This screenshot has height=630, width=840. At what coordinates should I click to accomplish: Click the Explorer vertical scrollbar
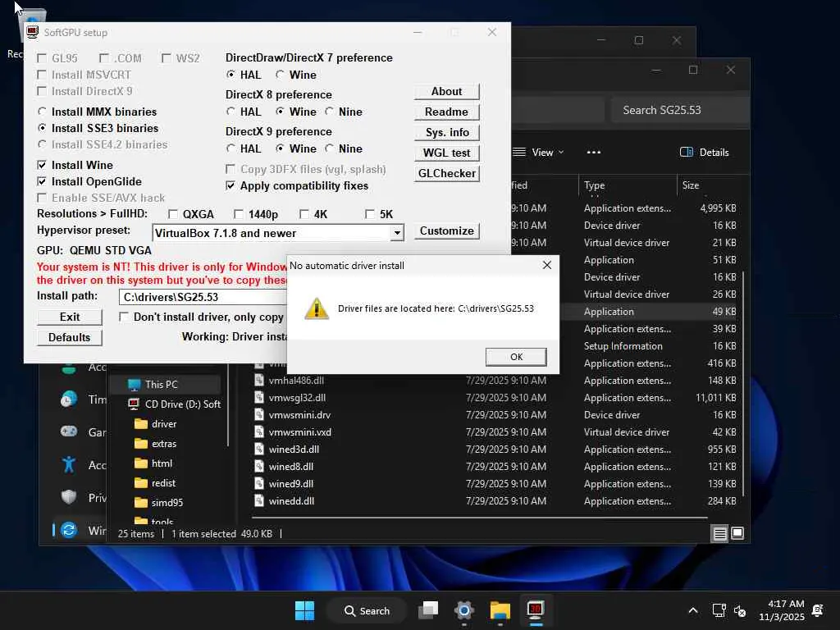pos(743,383)
